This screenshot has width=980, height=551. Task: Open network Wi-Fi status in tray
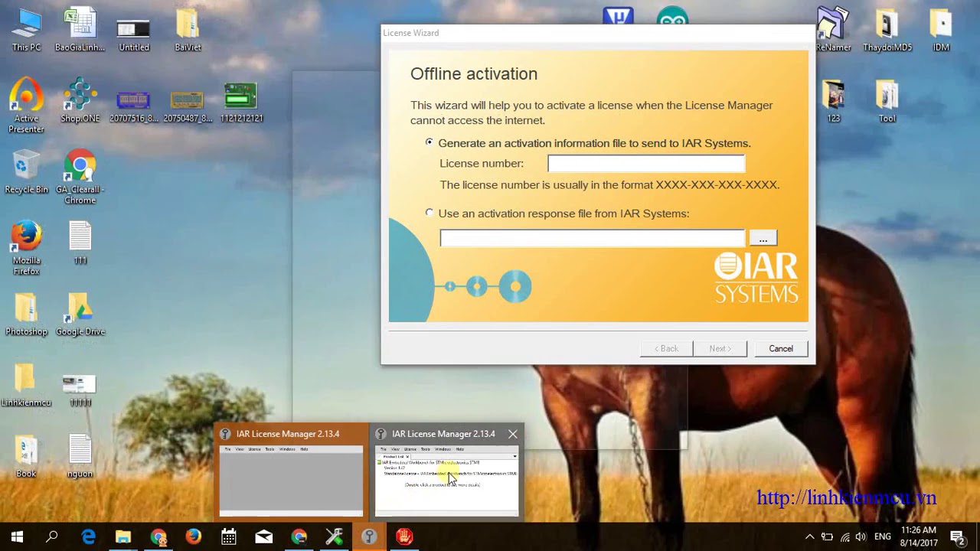(844, 537)
